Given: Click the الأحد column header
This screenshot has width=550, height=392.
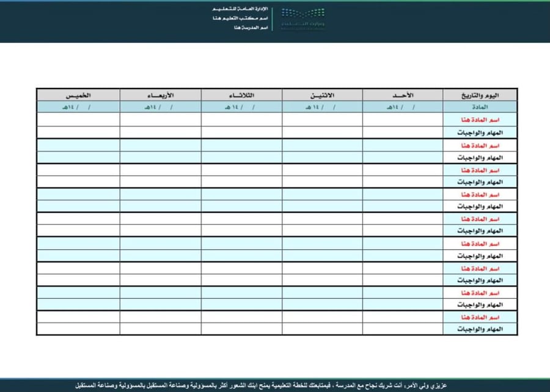Looking at the screenshot, I should [403, 95].
